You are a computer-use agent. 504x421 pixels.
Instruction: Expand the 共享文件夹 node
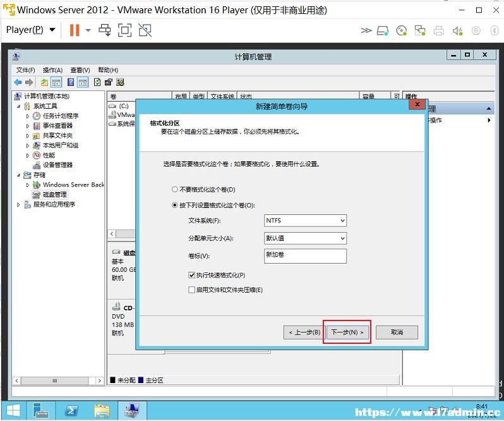[28, 136]
